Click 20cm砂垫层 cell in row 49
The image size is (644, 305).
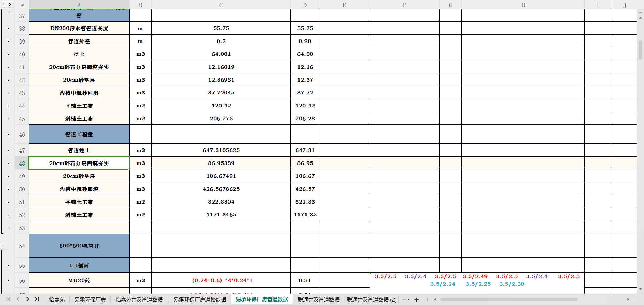(x=79, y=176)
